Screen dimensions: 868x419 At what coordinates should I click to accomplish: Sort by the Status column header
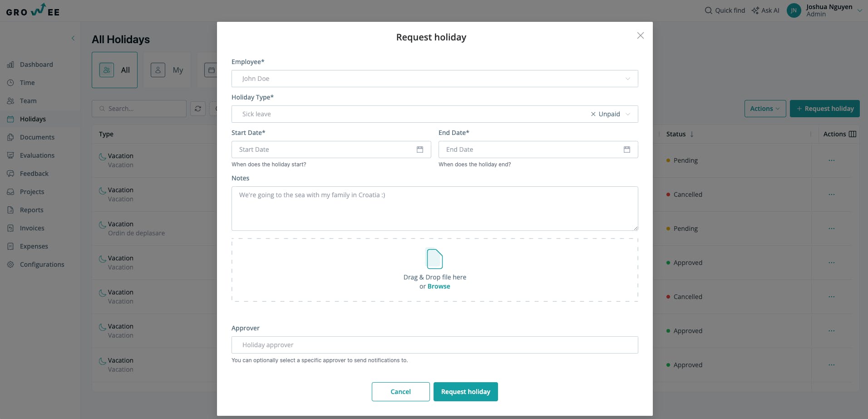pyautogui.click(x=680, y=134)
